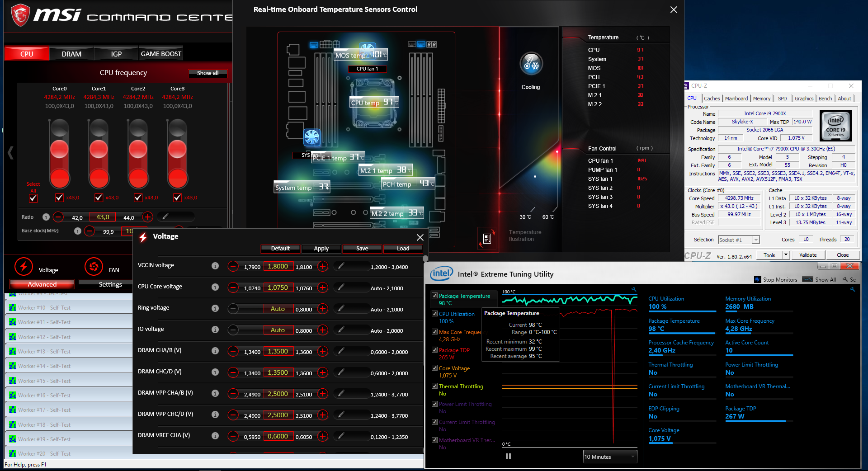The image size is (868, 471).
Task: Click the MSI dragon shield logo
Action: (20, 15)
